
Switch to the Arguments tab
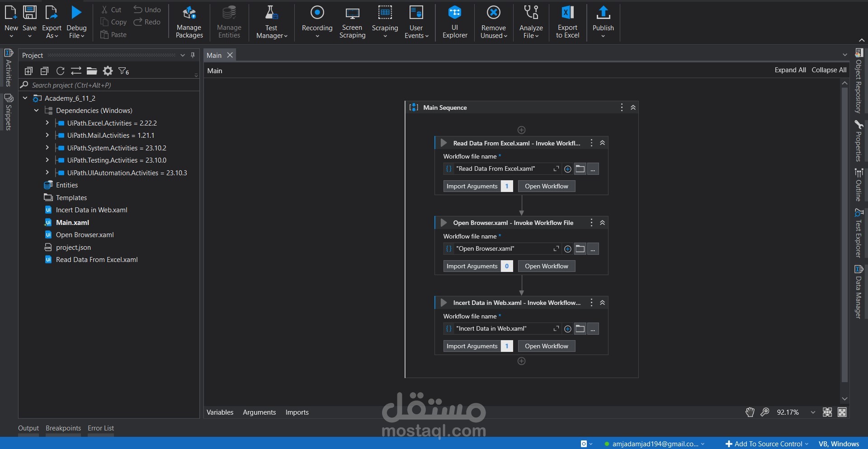tap(259, 412)
